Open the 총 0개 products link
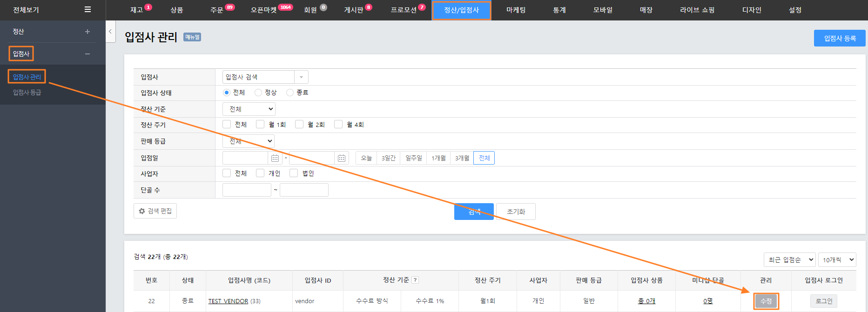868x312 pixels. (646, 301)
